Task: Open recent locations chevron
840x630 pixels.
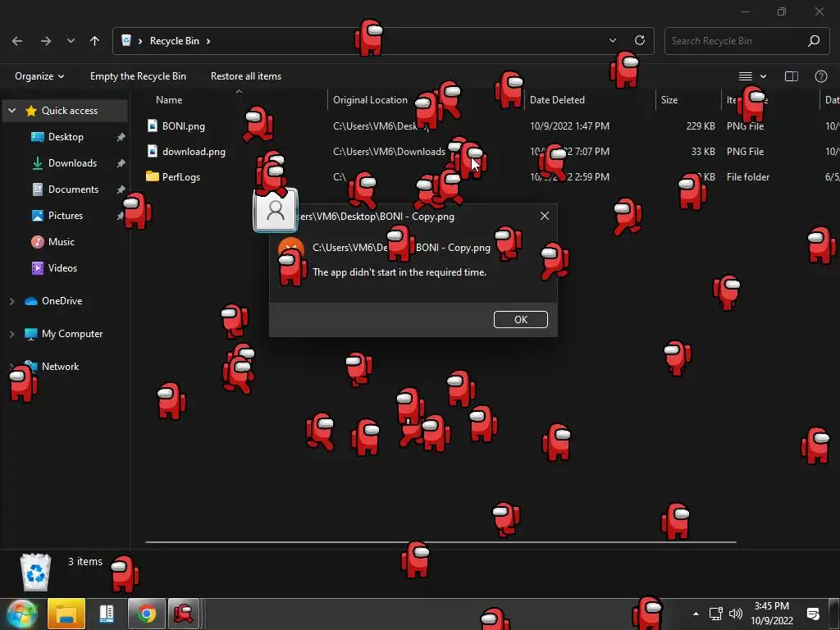Action: point(71,41)
